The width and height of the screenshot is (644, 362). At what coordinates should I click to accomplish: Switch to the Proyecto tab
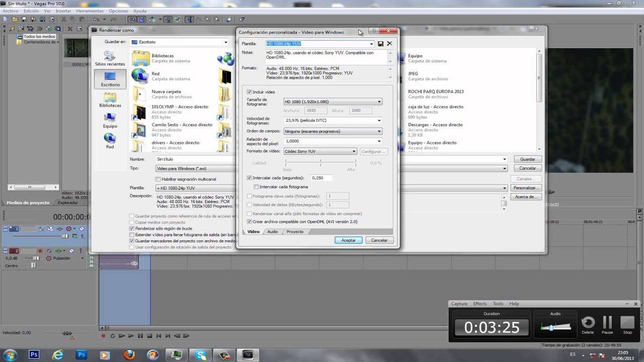[295, 232]
